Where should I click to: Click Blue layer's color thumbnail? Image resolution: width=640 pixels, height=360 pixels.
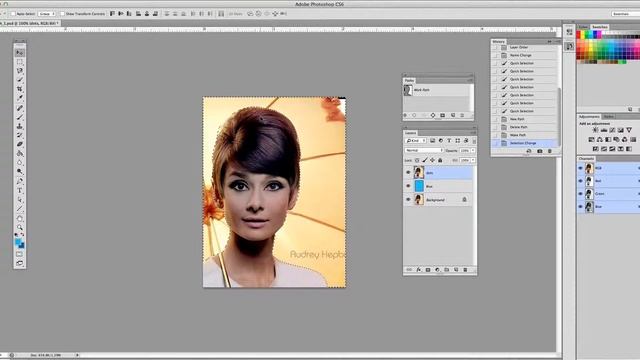pos(419,186)
